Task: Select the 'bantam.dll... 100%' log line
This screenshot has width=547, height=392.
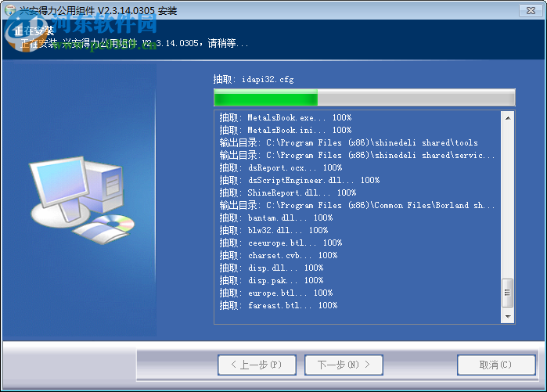Action: point(276,218)
